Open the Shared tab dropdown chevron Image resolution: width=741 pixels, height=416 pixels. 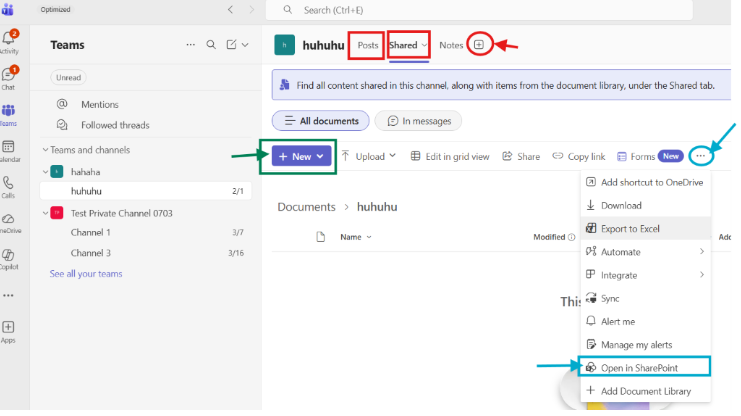pyautogui.click(x=424, y=45)
